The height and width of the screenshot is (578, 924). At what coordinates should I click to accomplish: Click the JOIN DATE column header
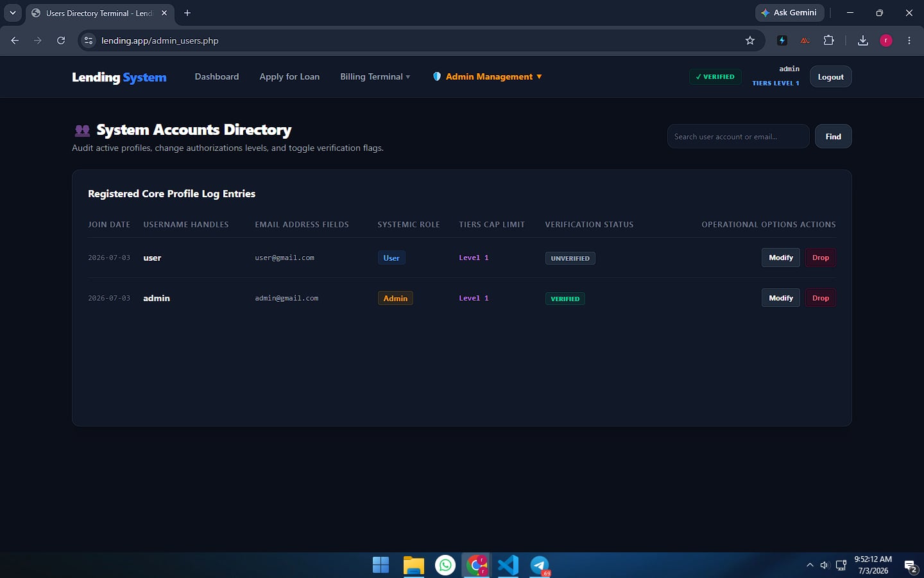pos(109,224)
